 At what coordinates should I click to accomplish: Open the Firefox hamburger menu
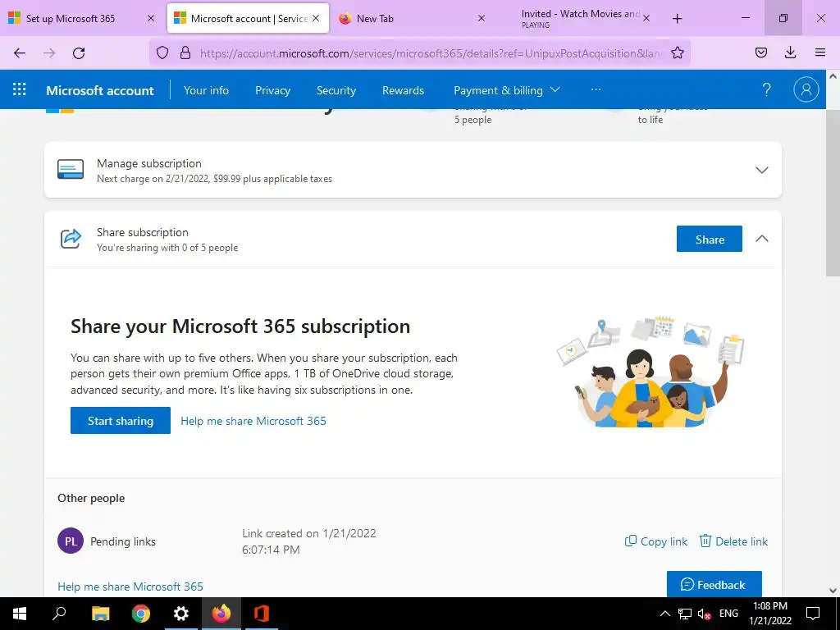point(819,52)
